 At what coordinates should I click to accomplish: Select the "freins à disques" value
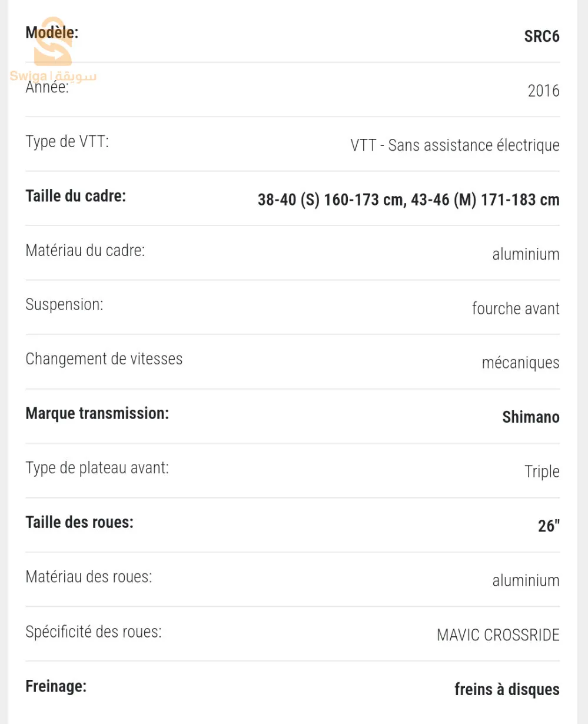click(x=507, y=689)
